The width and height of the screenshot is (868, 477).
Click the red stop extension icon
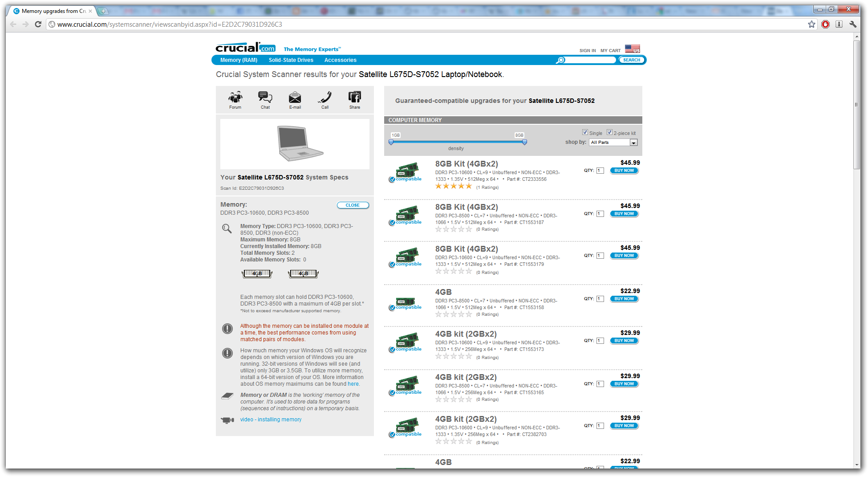pos(825,24)
